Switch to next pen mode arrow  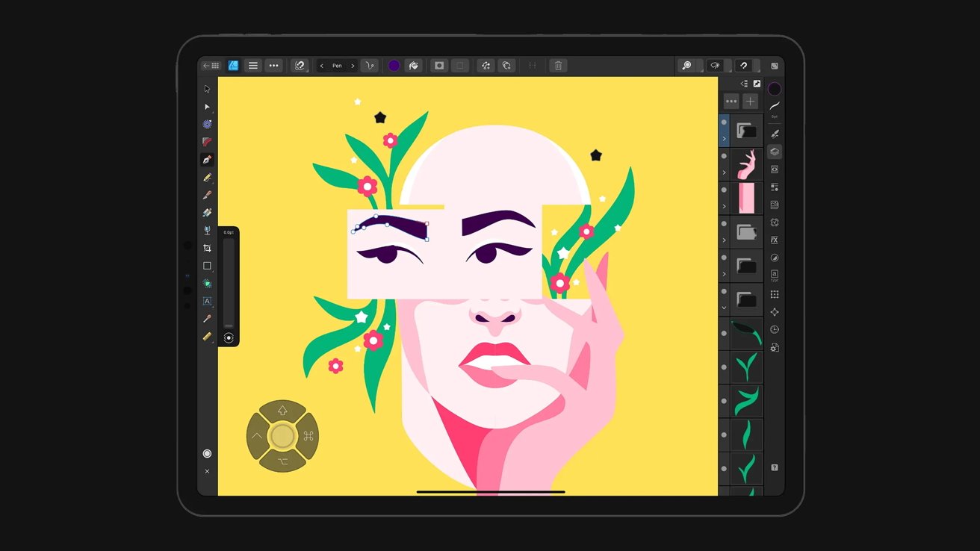tap(353, 66)
